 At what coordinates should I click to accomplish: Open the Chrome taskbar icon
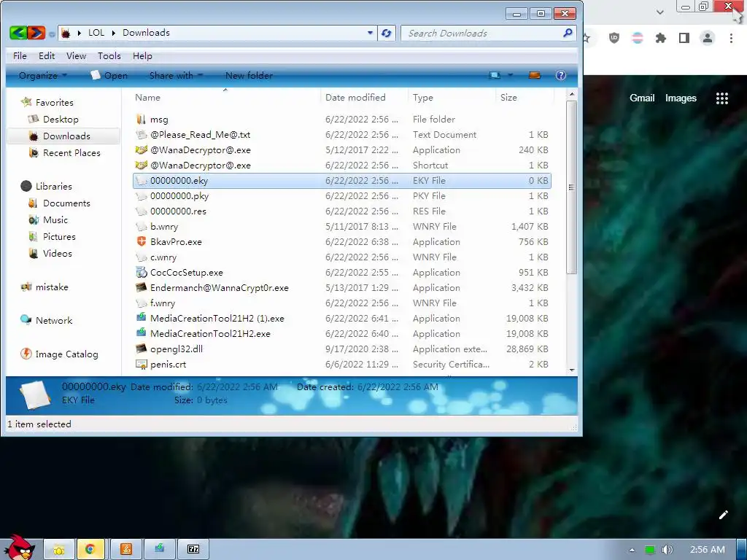pyautogui.click(x=90, y=549)
